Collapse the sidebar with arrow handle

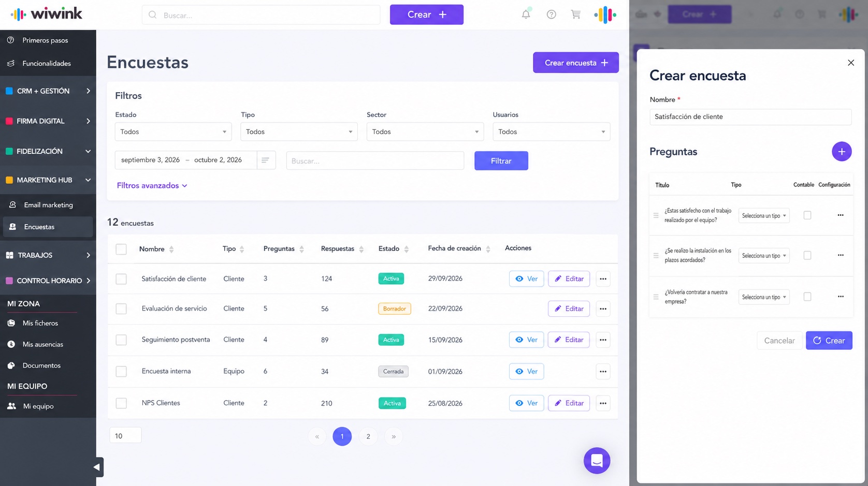[x=97, y=467]
